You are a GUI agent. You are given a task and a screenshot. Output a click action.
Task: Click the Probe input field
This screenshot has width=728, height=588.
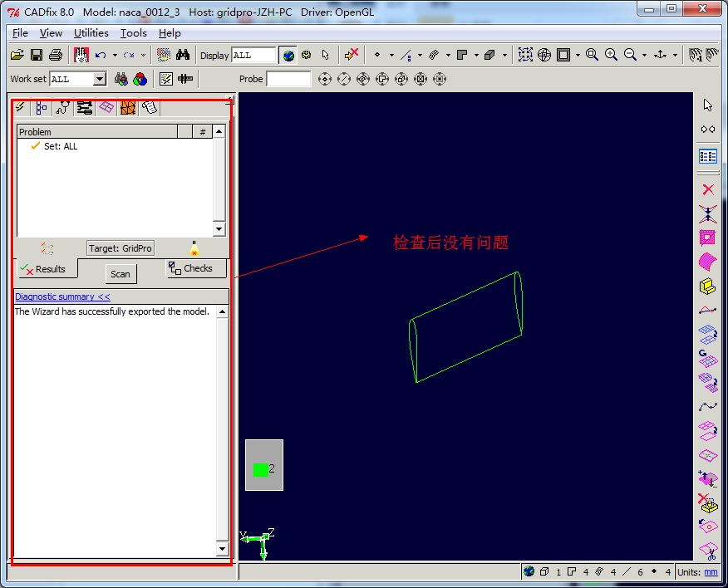click(288, 79)
